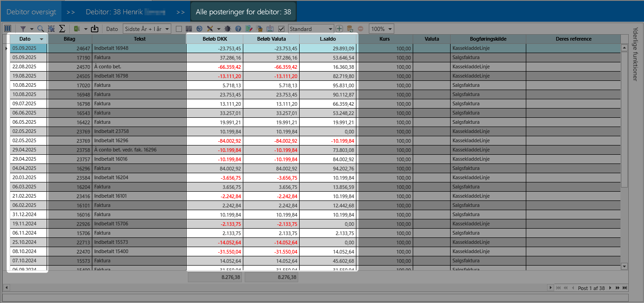Viewport: 644px width, 303px height.
Task: Click the sigma sum totals icon
Action: click(62, 29)
